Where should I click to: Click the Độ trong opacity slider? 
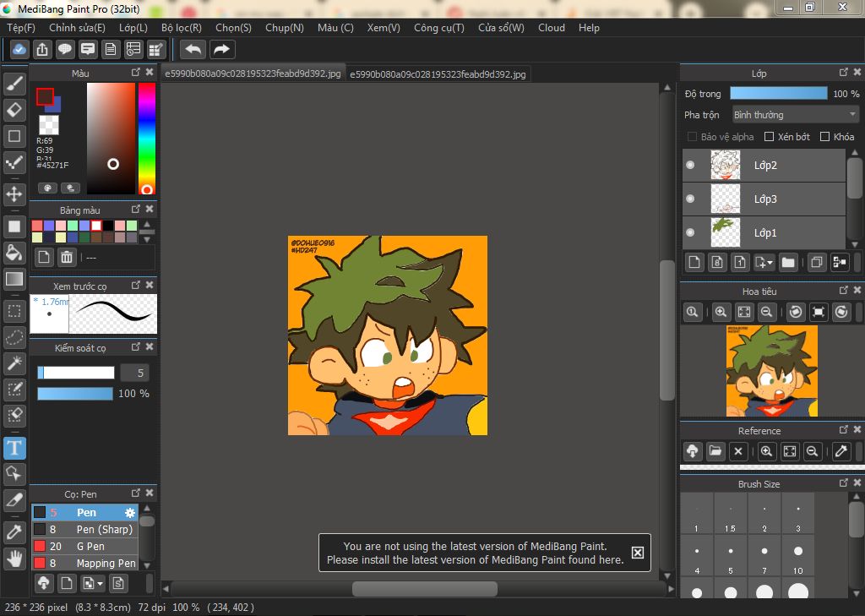pyautogui.click(x=778, y=93)
